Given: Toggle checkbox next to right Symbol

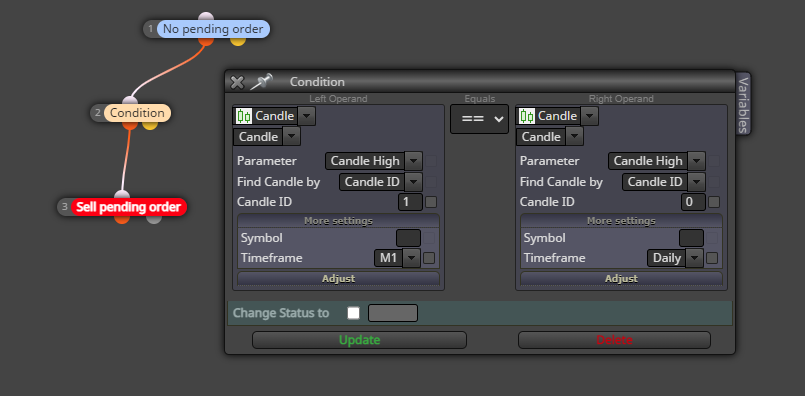Looking at the screenshot, I should click(x=712, y=238).
